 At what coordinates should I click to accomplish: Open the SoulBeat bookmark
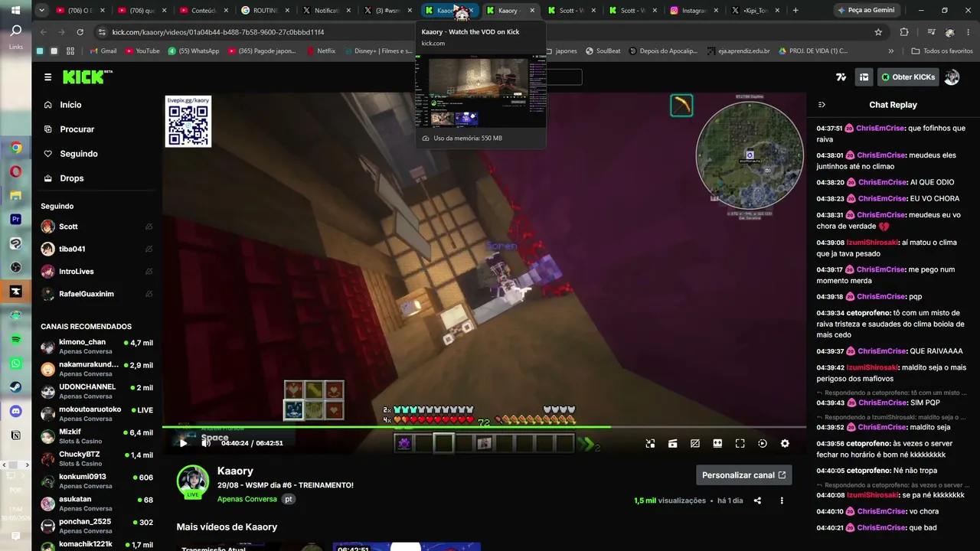pyautogui.click(x=603, y=51)
